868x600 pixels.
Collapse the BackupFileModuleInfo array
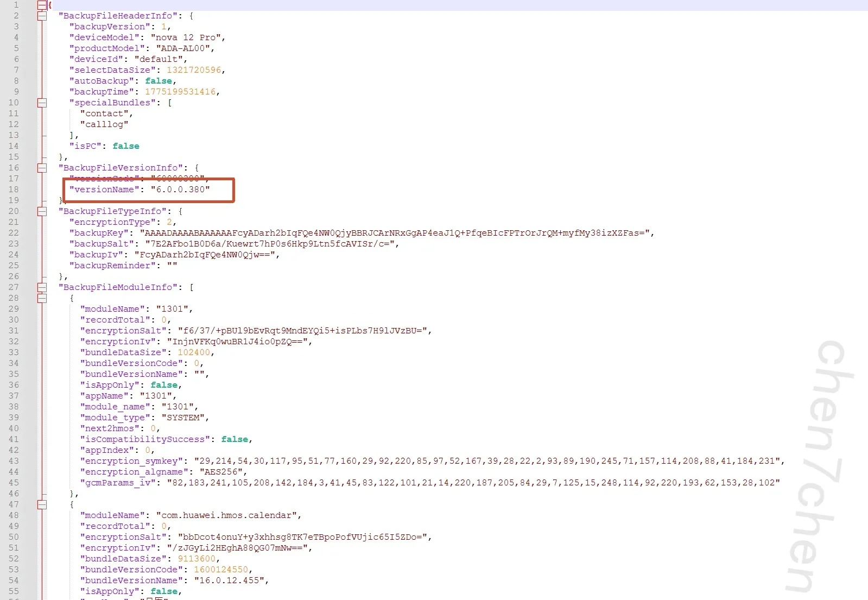click(x=42, y=287)
